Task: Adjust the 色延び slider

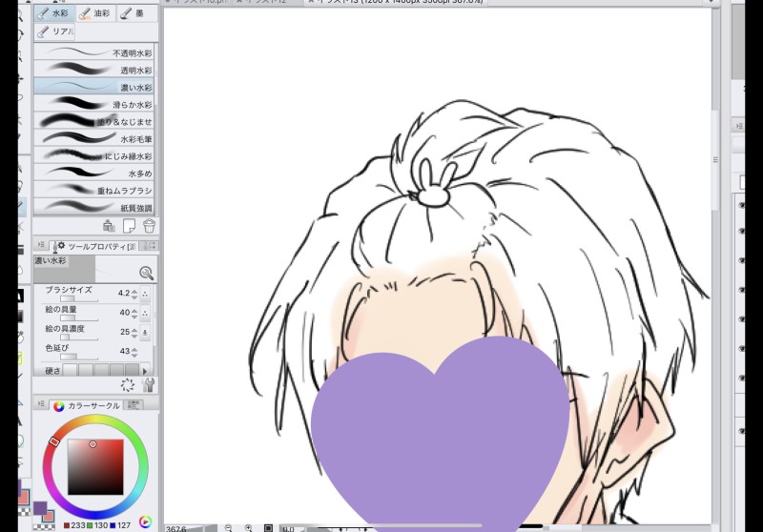Action: pyautogui.click(x=79, y=357)
